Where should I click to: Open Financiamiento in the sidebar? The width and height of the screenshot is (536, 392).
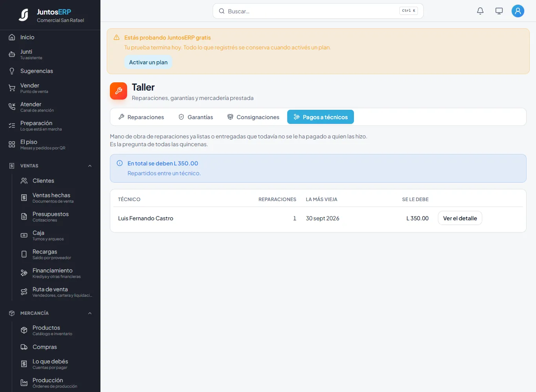tap(56, 273)
